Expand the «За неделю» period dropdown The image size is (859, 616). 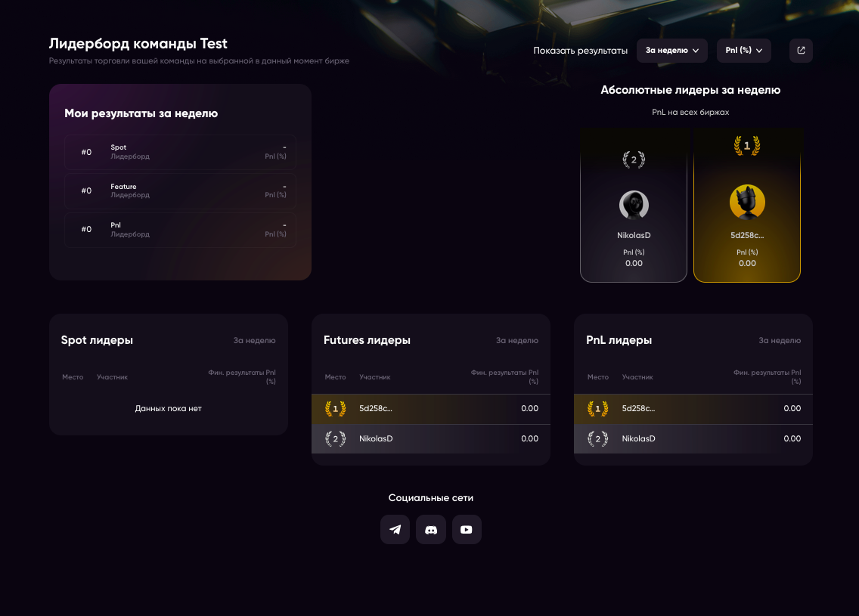click(671, 51)
